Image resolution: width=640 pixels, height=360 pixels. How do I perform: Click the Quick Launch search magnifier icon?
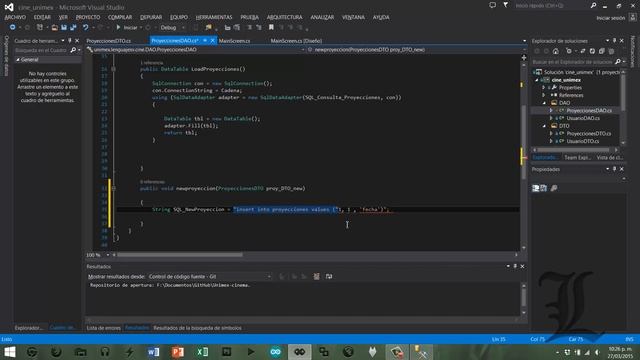pyautogui.click(x=593, y=5)
